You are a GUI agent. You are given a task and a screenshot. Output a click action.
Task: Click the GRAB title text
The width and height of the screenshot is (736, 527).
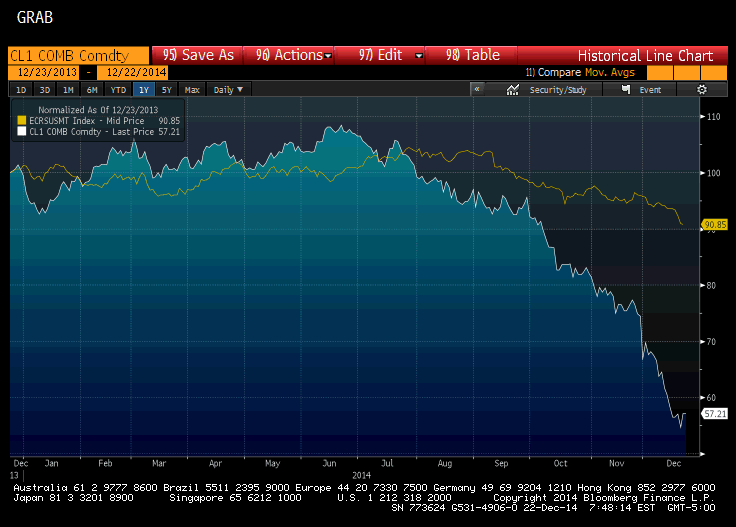[35, 17]
